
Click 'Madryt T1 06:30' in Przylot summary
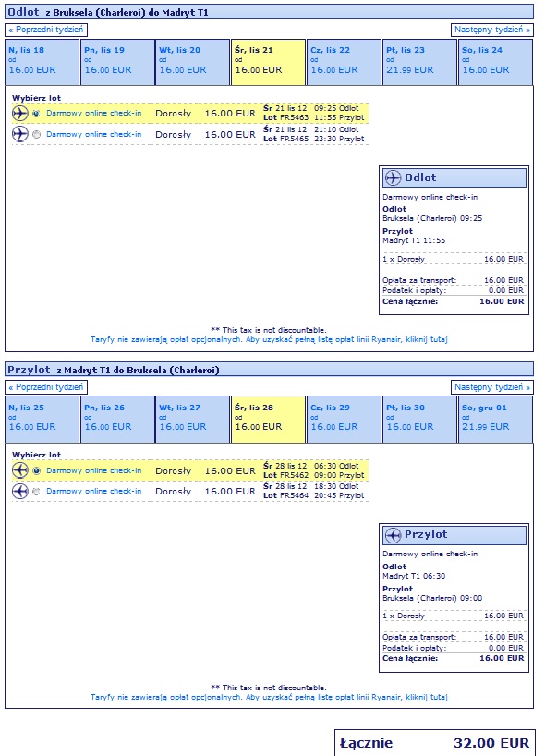414,576
